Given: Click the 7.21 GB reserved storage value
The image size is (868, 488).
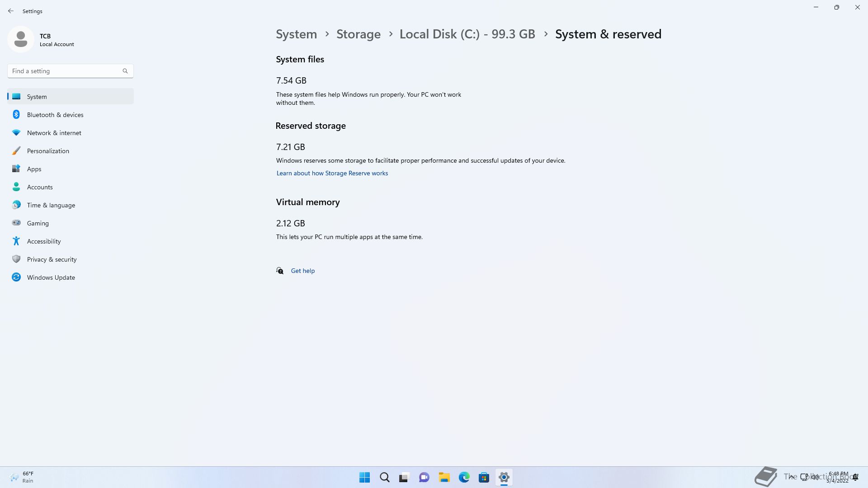Looking at the screenshot, I should point(291,147).
